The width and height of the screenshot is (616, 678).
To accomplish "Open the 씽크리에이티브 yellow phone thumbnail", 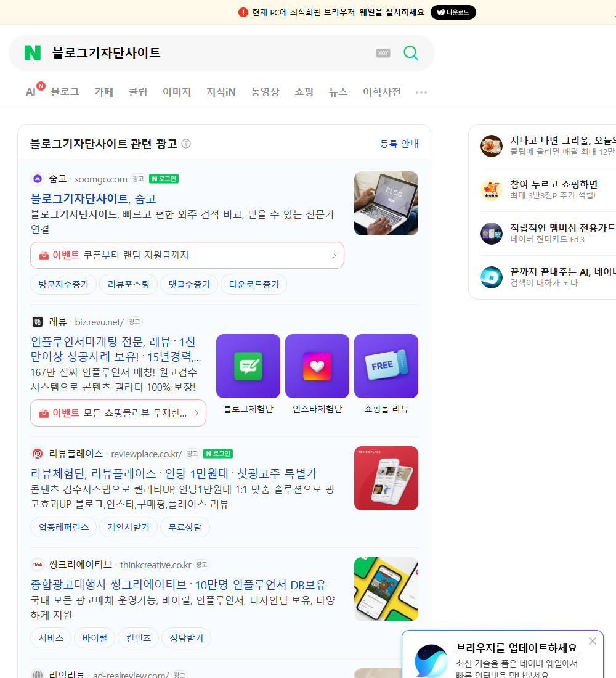I will click(x=386, y=589).
